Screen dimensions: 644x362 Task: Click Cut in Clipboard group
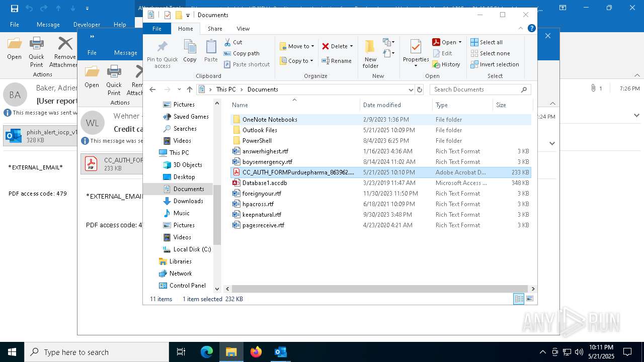tap(233, 42)
